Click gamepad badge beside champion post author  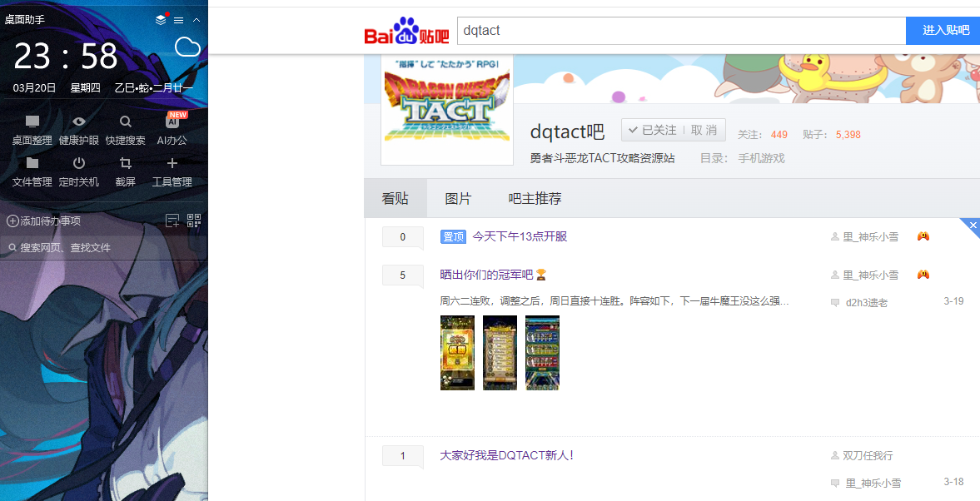[x=923, y=274]
